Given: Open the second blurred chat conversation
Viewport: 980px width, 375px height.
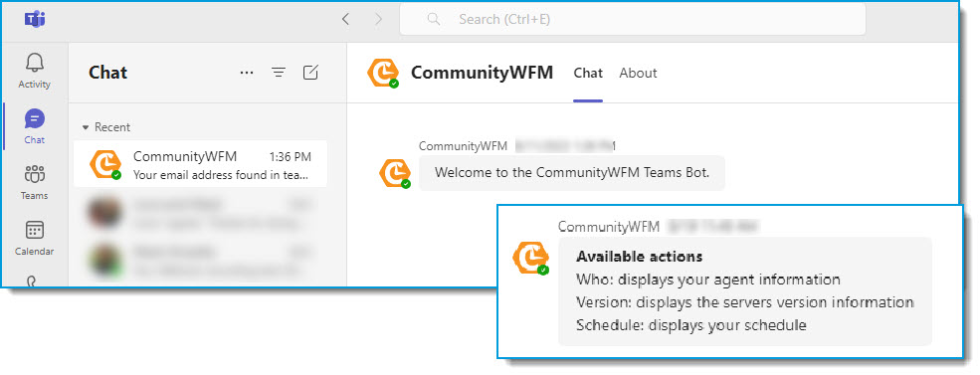Looking at the screenshot, I should [x=200, y=261].
